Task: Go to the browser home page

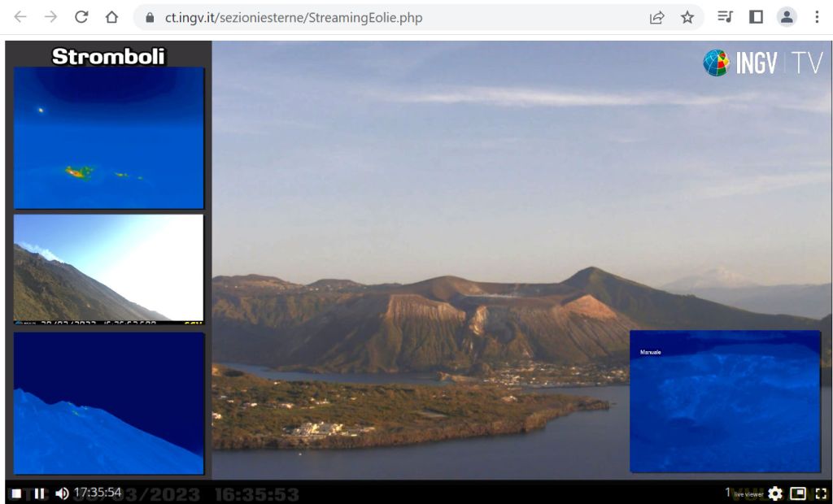Action: click(x=112, y=17)
